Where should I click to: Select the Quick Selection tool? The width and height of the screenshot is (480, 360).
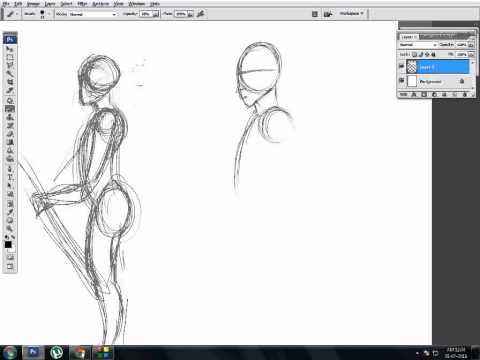click(10, 74)
